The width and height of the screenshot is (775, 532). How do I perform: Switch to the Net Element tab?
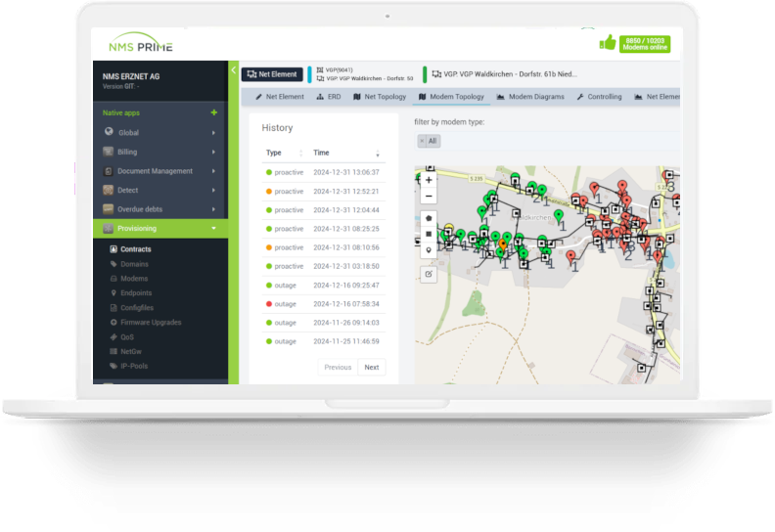pyautogui.click(x=280, y=97)
